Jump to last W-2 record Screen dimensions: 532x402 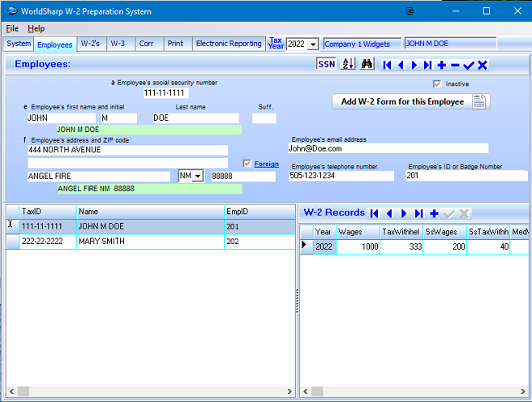[x=418, y=213]
